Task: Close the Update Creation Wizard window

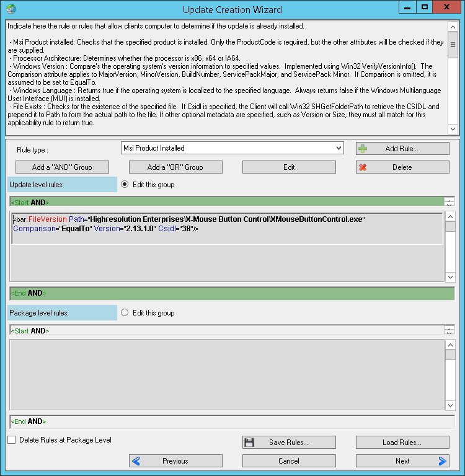Action: pos(446,7)
